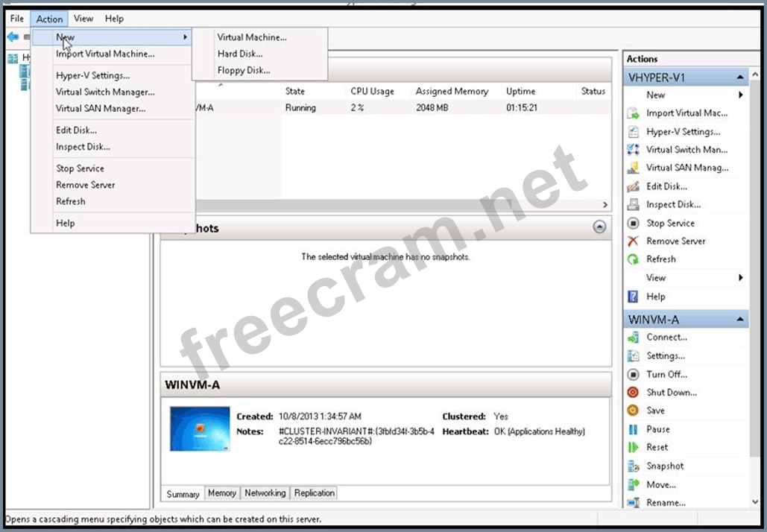
Task: Click the Hyper-V Settings icon in Actions pane
Action: coord(633,132)
